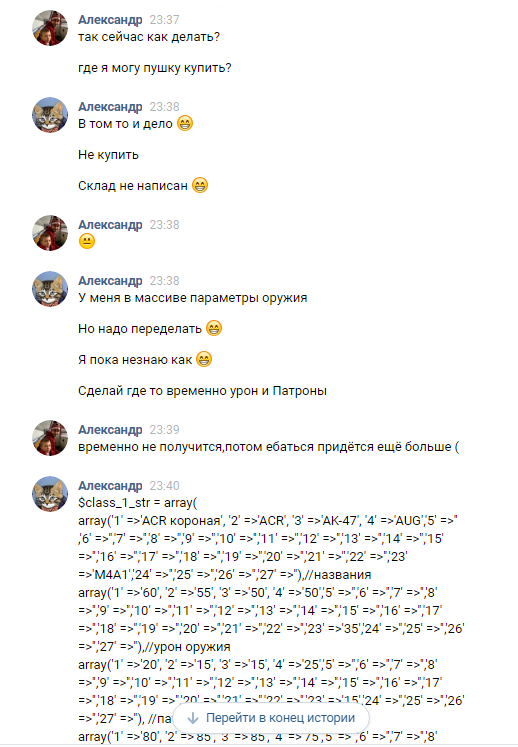This screenshot has width=518, height=747.
Task: Click cat avatar next to 'У меня в массиве' message
Action: [x=50, y=289]
